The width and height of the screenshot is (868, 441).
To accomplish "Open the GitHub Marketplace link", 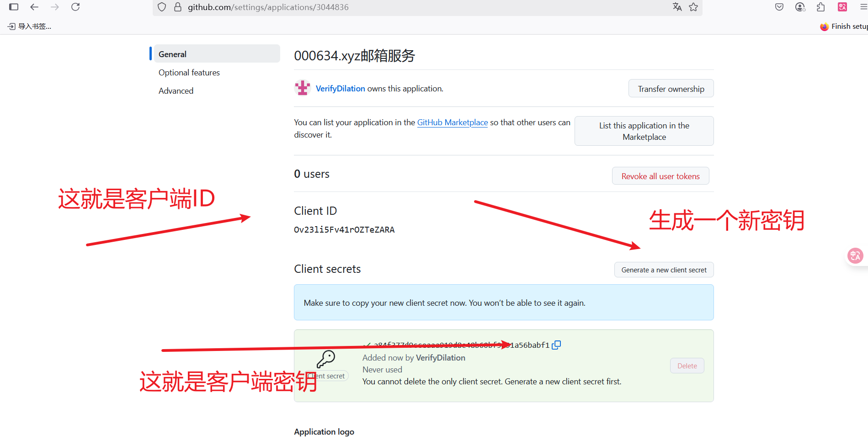I will tap(452, 122).
